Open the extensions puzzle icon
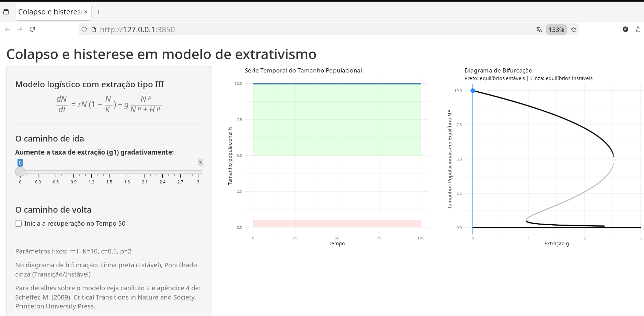Viewport: 644px width, 316px height. (638, 30)
